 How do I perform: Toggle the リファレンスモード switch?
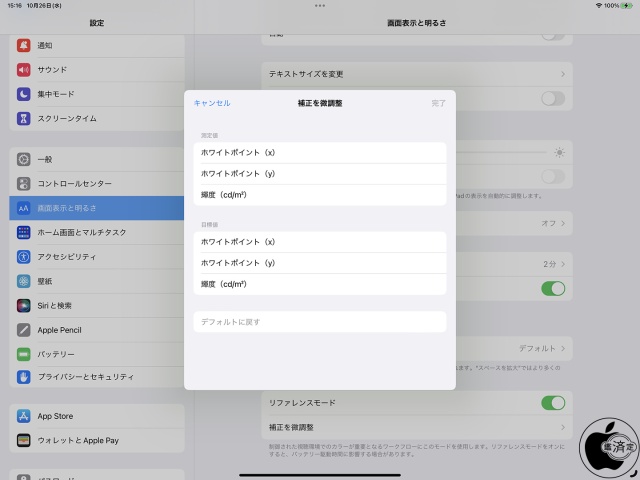[x=553, y=403]
